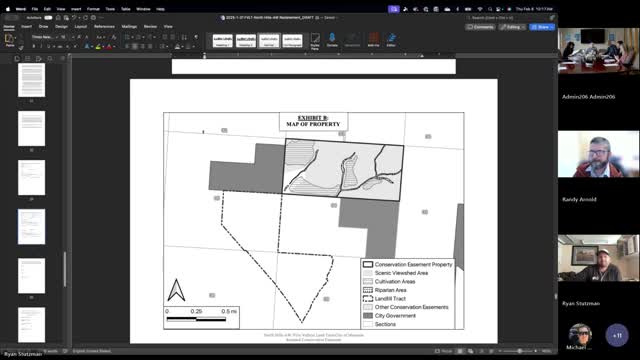Click the sort icon in paragraph group
The image size is (640, 360).
click(x=184, y=37)
